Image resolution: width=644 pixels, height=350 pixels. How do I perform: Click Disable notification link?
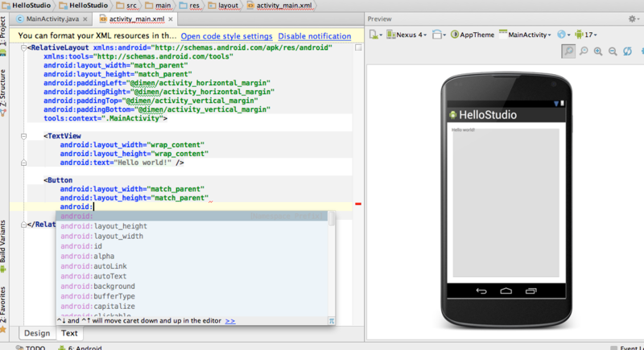coord(315,36)
